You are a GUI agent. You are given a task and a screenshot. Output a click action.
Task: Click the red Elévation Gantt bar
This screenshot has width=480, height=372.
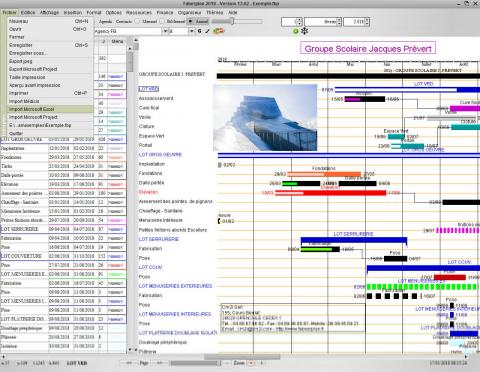[330, 193]
